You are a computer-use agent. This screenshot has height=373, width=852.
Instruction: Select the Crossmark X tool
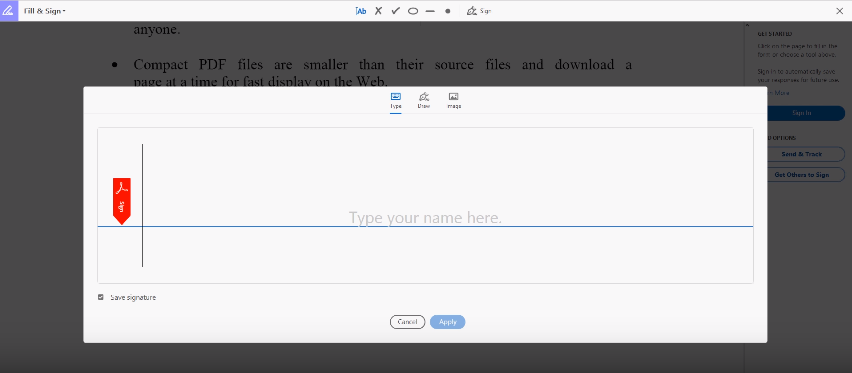378,11
